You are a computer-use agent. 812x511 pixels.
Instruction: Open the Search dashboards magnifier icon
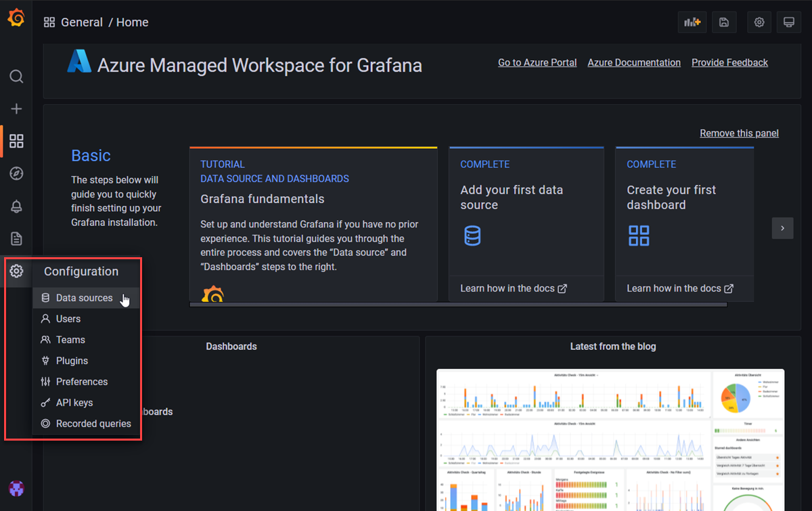click(x=16, y=76)
